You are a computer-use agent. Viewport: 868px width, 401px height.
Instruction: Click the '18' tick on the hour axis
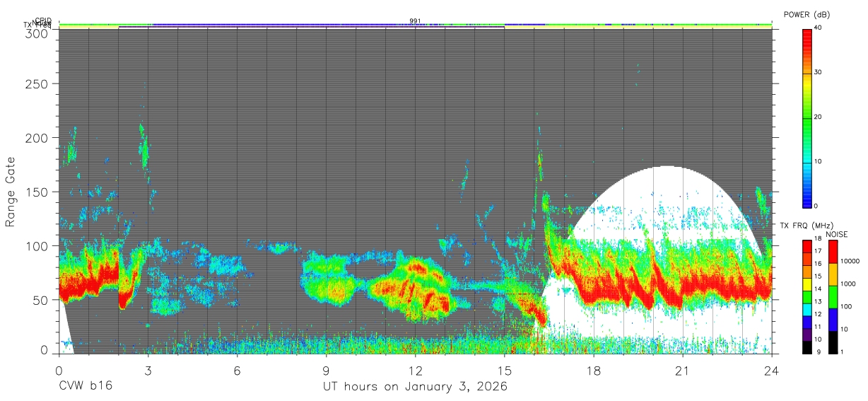pyautogui.click(x=593, y=370)
